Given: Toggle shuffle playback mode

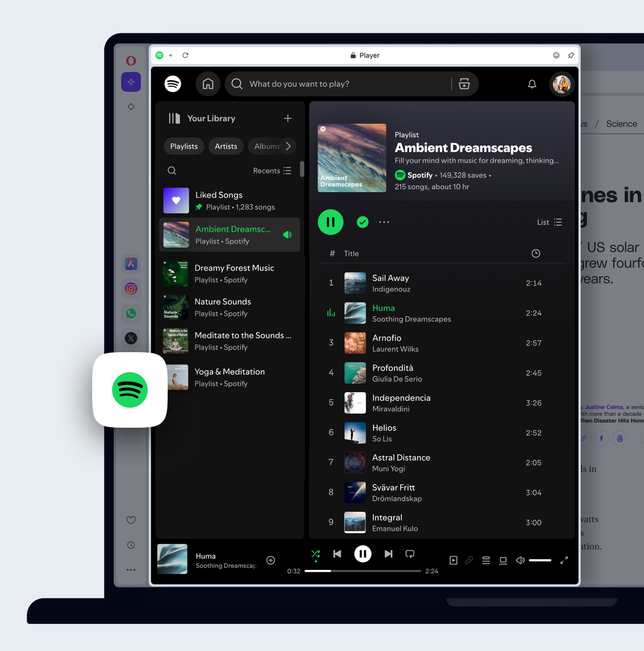Looking at the screenshot, I should 315,554.
